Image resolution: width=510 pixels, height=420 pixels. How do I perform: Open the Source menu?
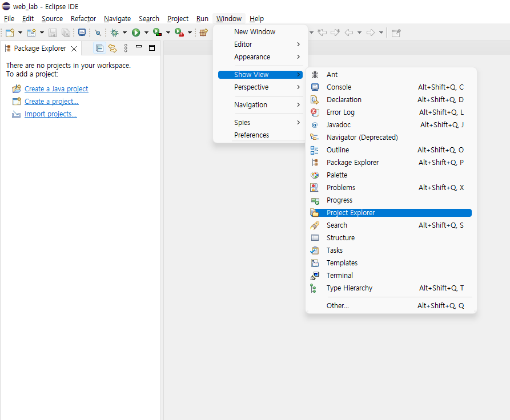coord(52,18)
